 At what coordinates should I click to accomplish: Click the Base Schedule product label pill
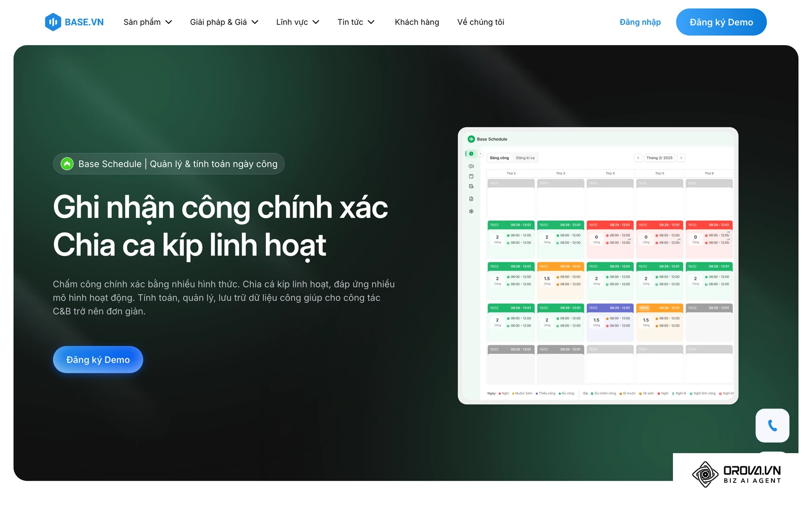168,164
